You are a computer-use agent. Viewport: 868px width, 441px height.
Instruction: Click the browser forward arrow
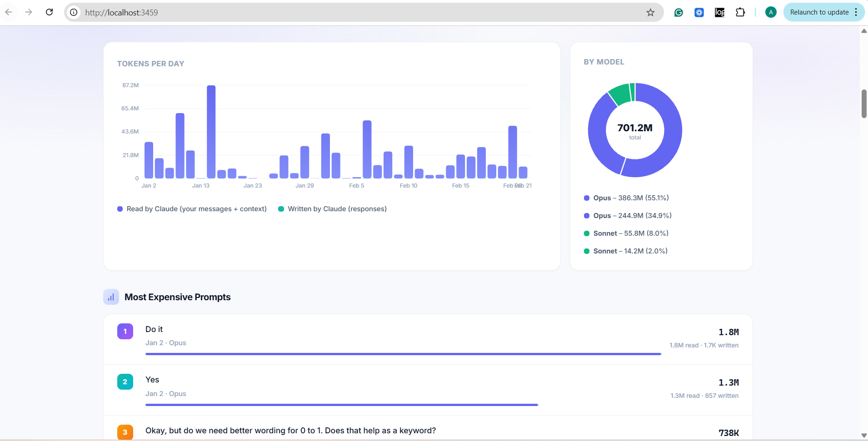tap(29, 12)
